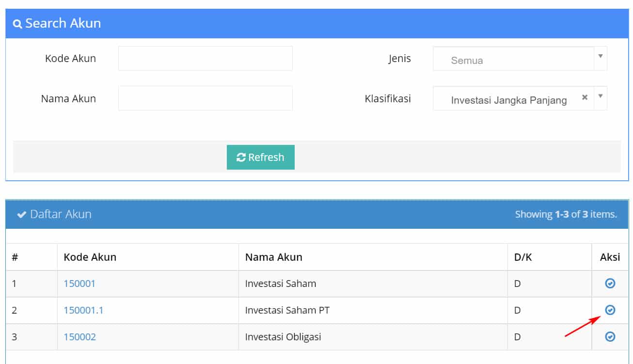Click the Kode Akun column header
The width and height of the screenshot is (633, 364).
pos(90,257)
